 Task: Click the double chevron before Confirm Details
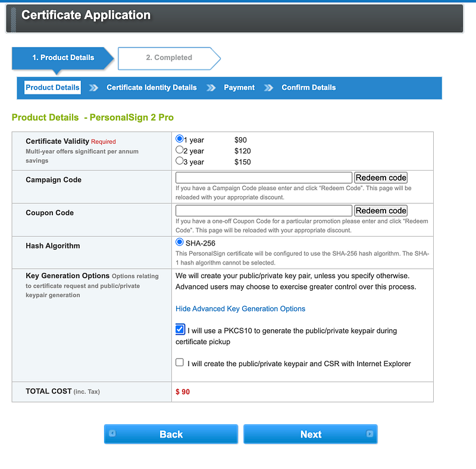click(268, 88)
